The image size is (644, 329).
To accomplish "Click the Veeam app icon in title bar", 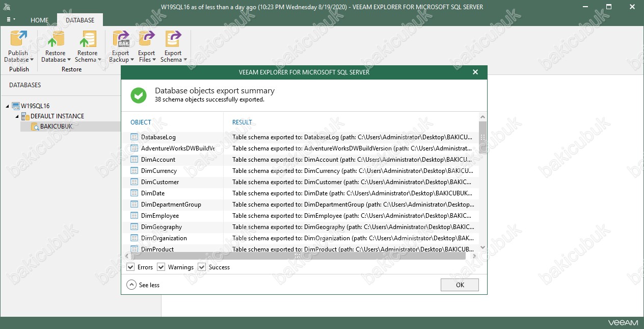I will [8, 7].
